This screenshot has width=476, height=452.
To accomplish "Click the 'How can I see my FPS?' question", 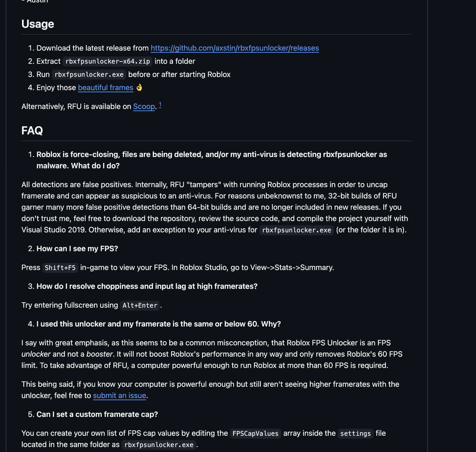I will point(77,249).
